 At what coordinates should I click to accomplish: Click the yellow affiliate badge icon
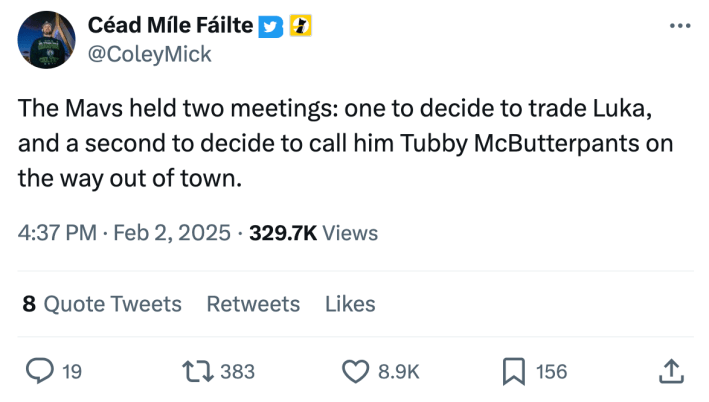tap(297, 25)
